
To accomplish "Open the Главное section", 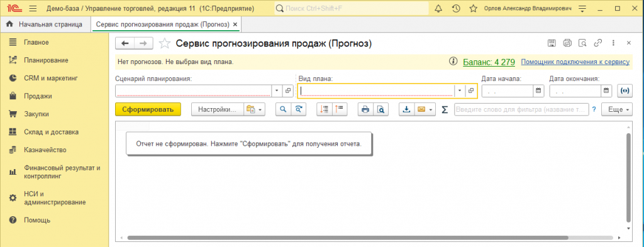I will [x=36, y=42].
